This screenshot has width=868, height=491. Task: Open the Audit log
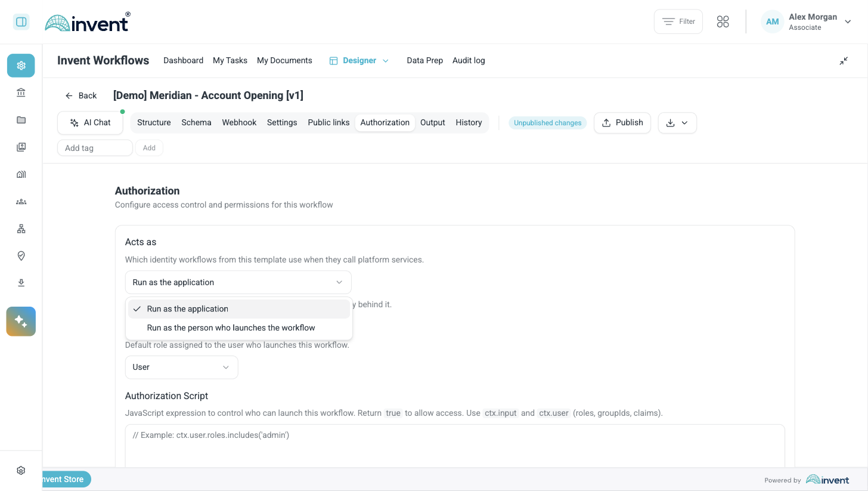469,60
